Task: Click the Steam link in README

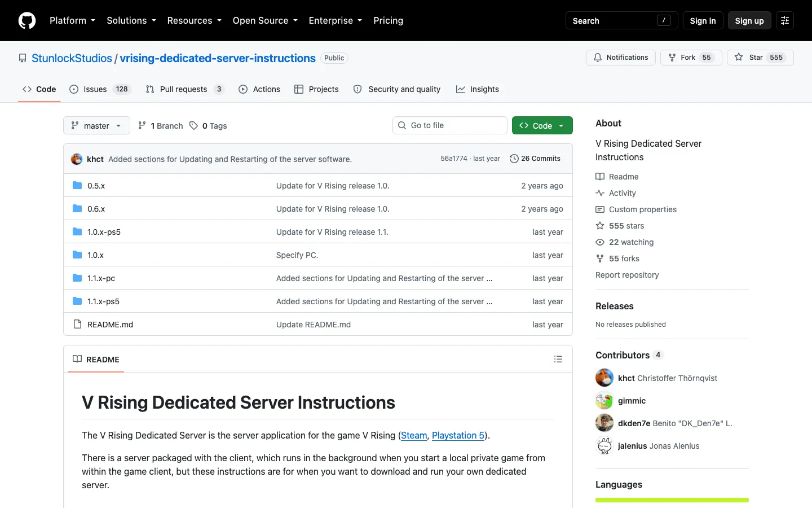Action: click(x=414, y=435)
